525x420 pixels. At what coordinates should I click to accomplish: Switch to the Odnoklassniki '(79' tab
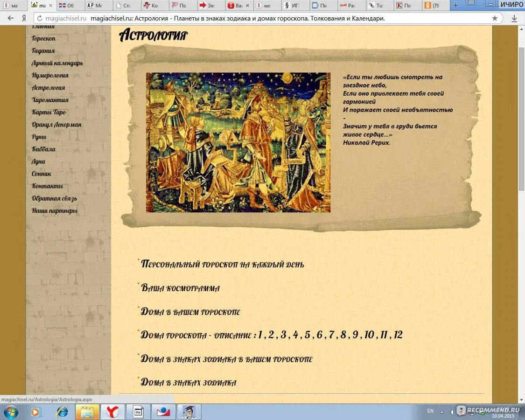tap(435, 5)
